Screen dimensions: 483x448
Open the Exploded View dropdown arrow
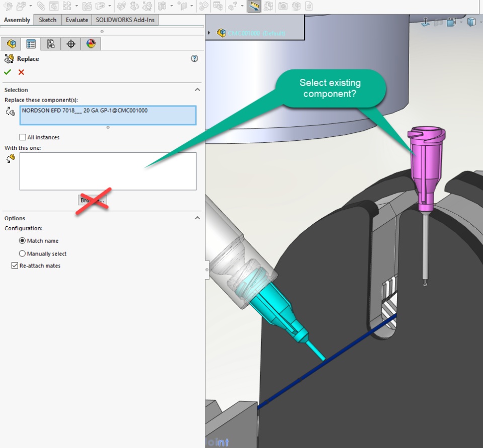242,6
